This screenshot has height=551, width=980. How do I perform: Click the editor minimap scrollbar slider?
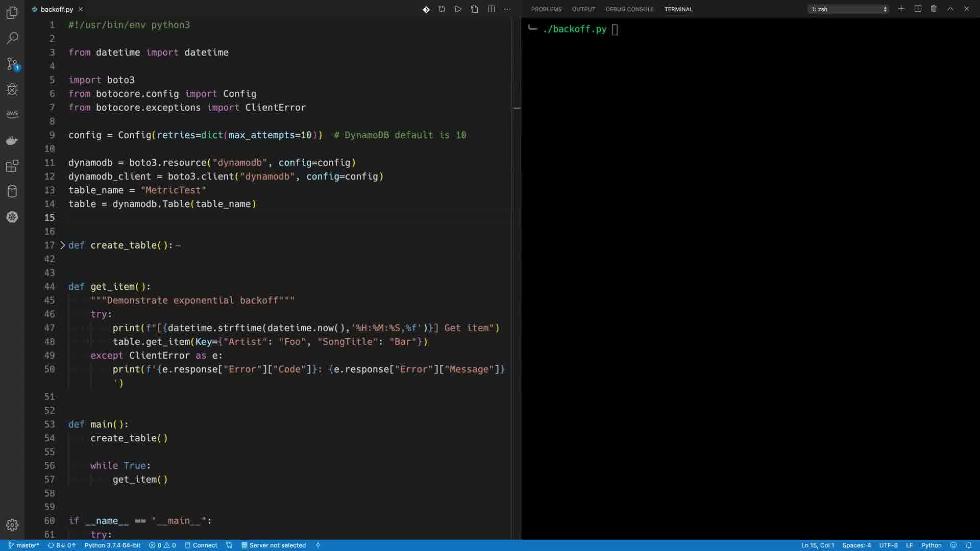517,108
